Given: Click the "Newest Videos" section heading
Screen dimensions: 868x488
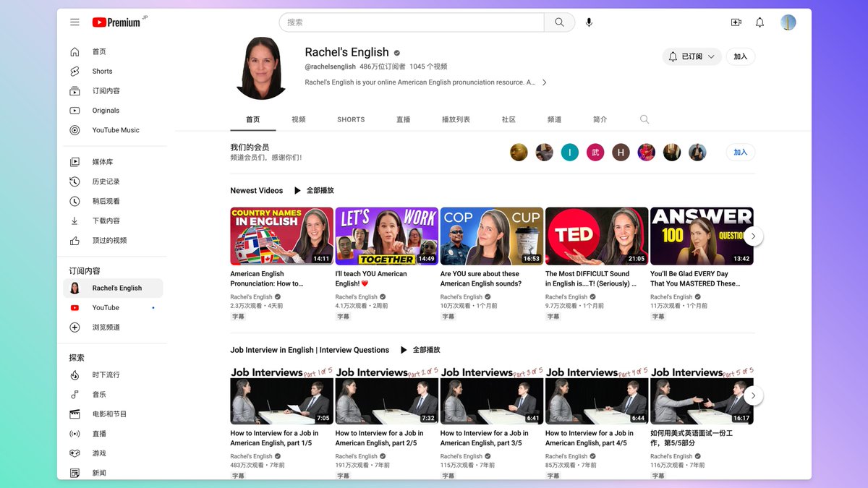Looking at the screenshot, I should (257, 190).
